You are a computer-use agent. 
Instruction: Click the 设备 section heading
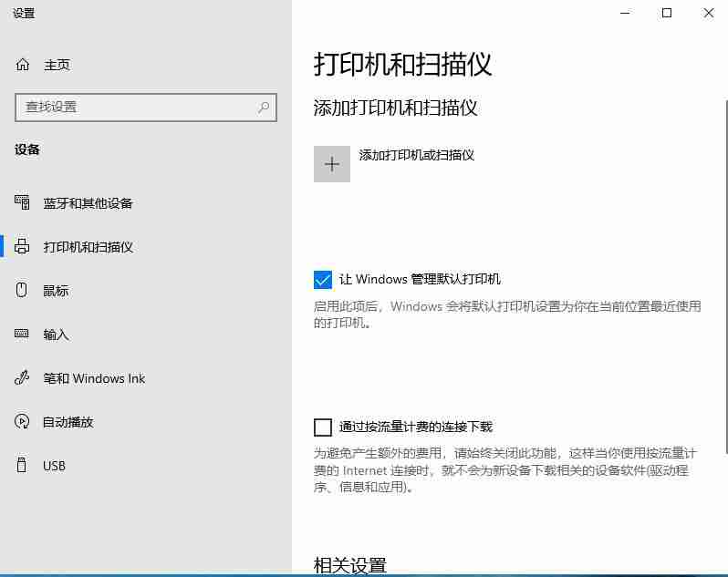pos(27,149)
